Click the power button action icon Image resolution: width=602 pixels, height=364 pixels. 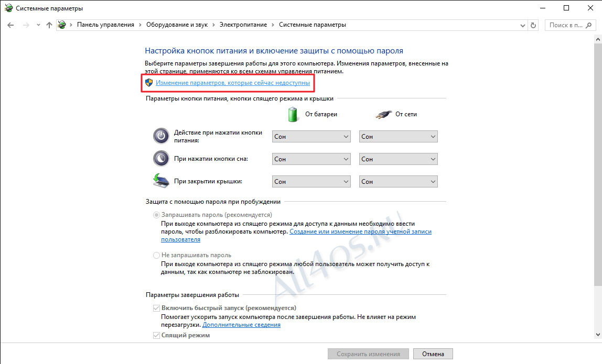(161, 136)
